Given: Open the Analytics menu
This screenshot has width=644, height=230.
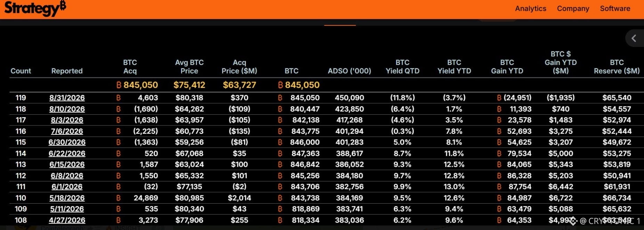Looking at the screenshot, I should coord(530,9).
